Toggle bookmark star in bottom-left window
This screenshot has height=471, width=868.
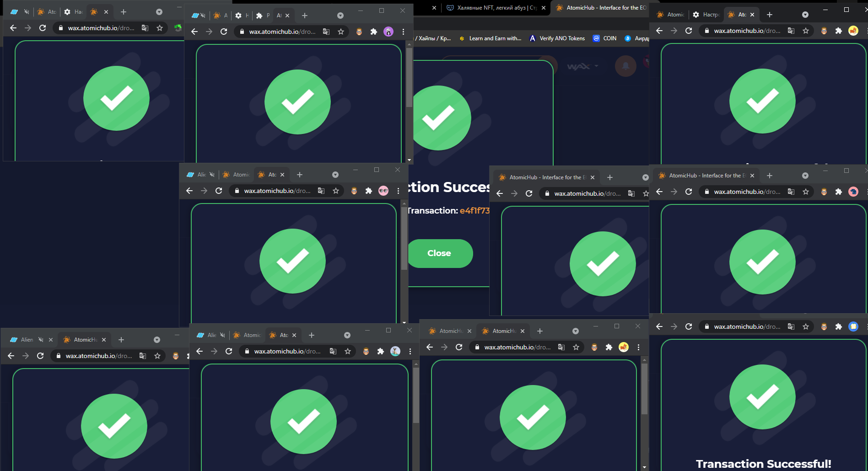pyautogui.click(x=157, y=356)
